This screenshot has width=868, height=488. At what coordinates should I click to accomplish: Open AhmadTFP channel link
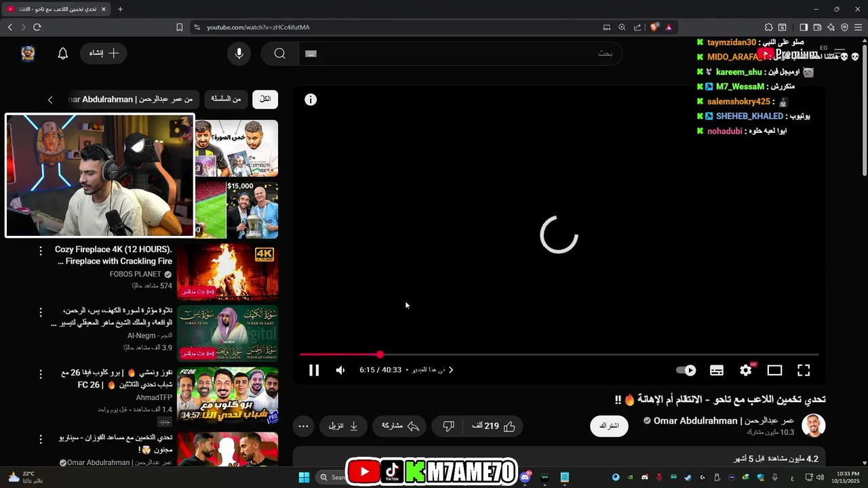pos(154,397)
